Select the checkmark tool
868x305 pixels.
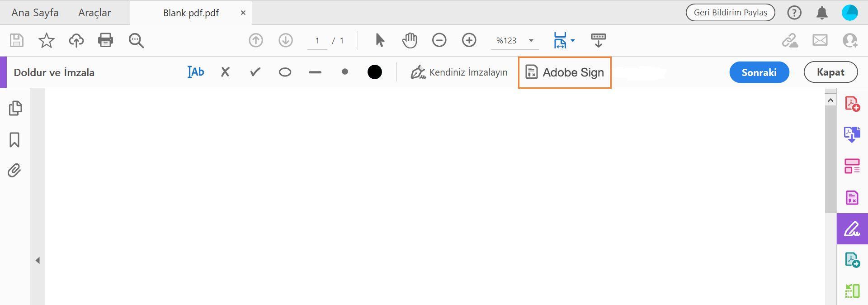point(255,72)
